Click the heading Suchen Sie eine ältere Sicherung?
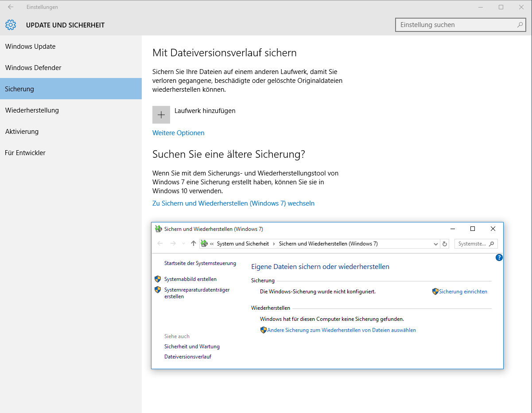 click(x=229, y=154)
